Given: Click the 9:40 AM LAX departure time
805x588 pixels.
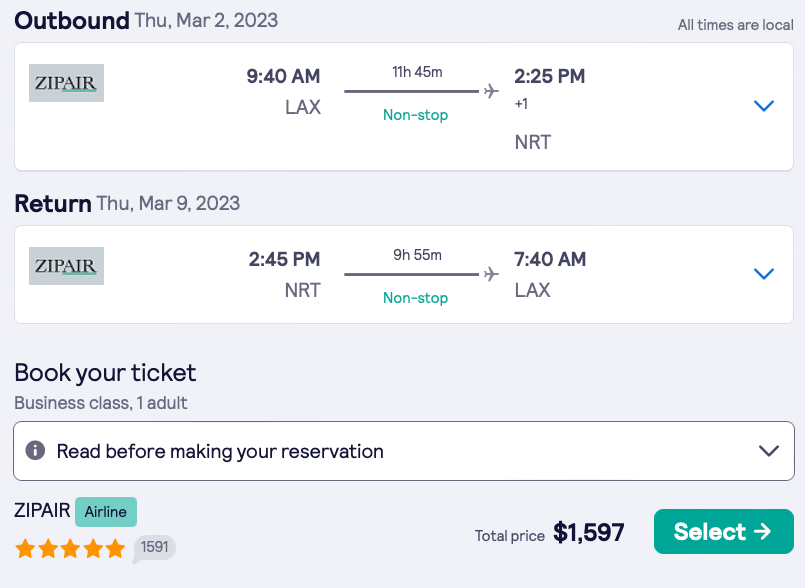Looking at the screenshot, I should pos(284,76).
